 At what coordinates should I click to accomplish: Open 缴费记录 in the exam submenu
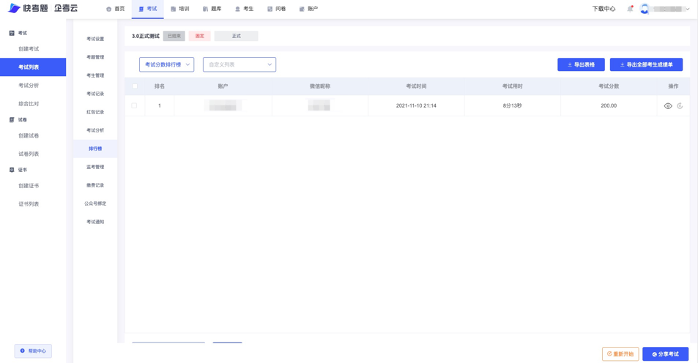click(x=95, y=185)
